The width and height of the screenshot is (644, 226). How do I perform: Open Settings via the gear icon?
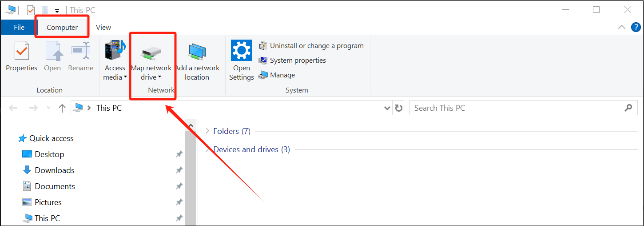(242, 50)
